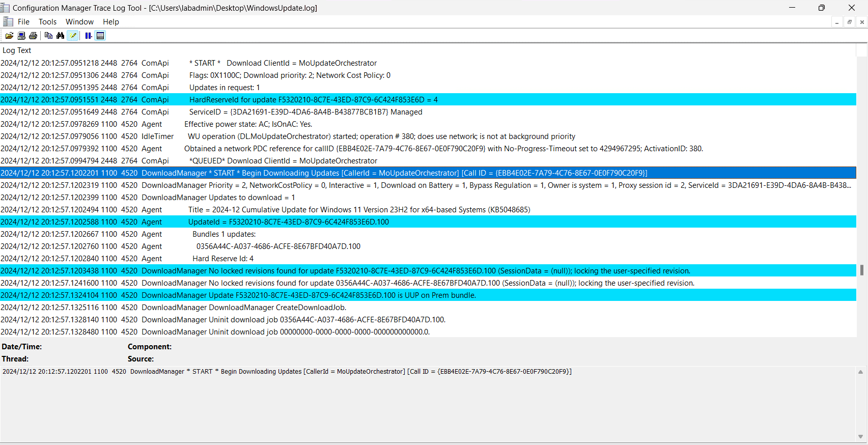Click the log list vertical scrollbar thumb
The width and height of the screenshot is (868, 445).
point(861,270)
